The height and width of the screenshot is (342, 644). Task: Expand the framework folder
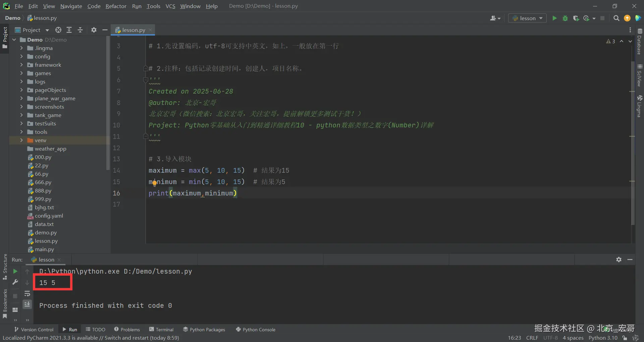click(21, 65)
